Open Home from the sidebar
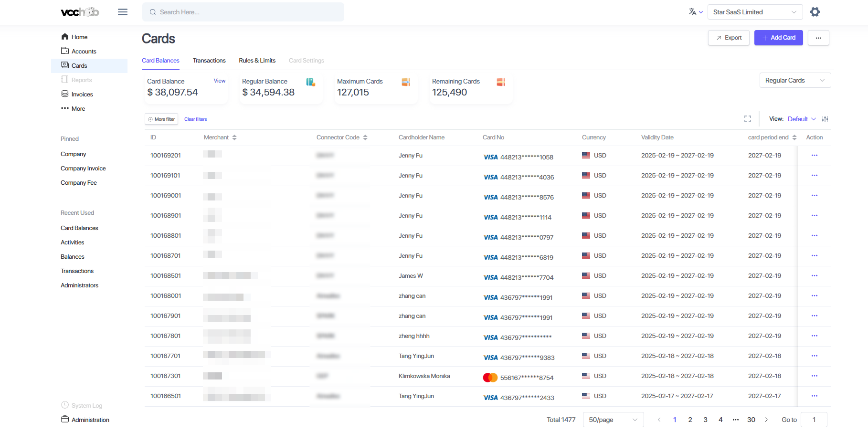This screenshot has height=432, width=868. [x=79, y=37]
